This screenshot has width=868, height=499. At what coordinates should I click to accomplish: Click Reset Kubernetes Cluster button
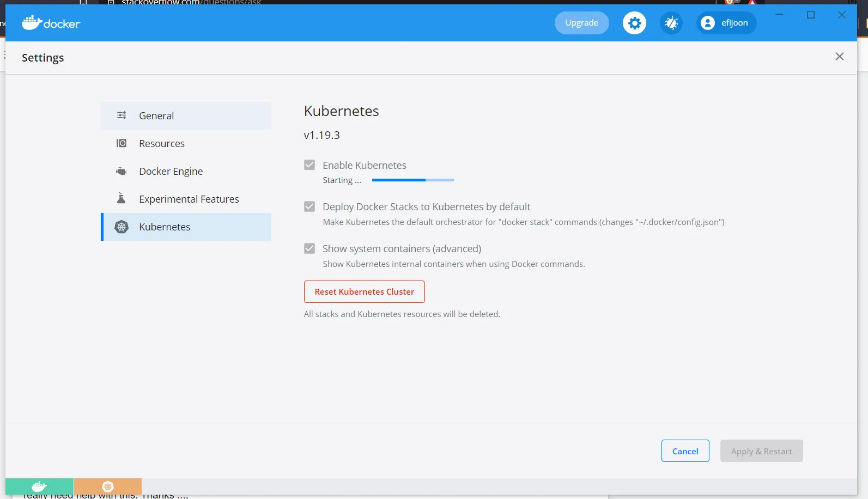(365, 291)
